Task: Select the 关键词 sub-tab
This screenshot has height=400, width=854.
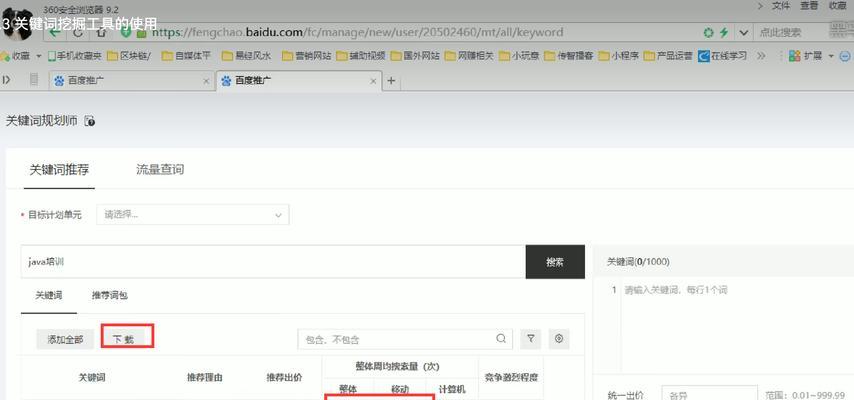Action: tap(48, 295)
